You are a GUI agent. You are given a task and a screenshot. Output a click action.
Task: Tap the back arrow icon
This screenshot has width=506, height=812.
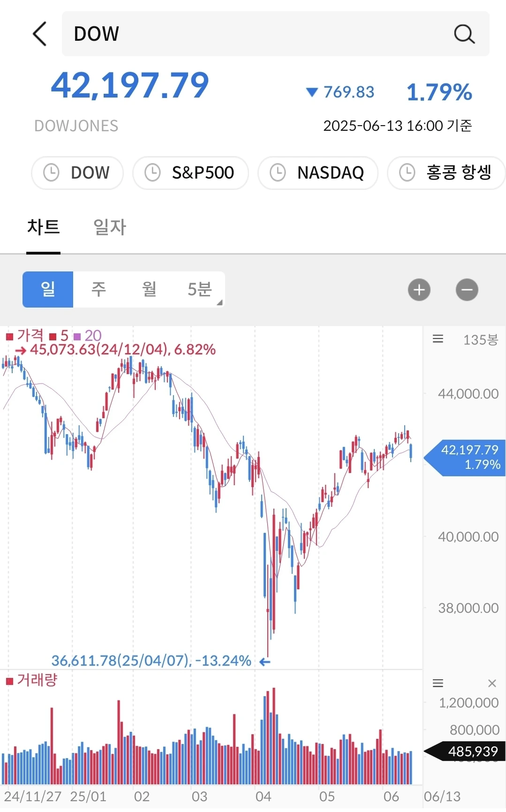pyautogui.click(x=40, y=34)
